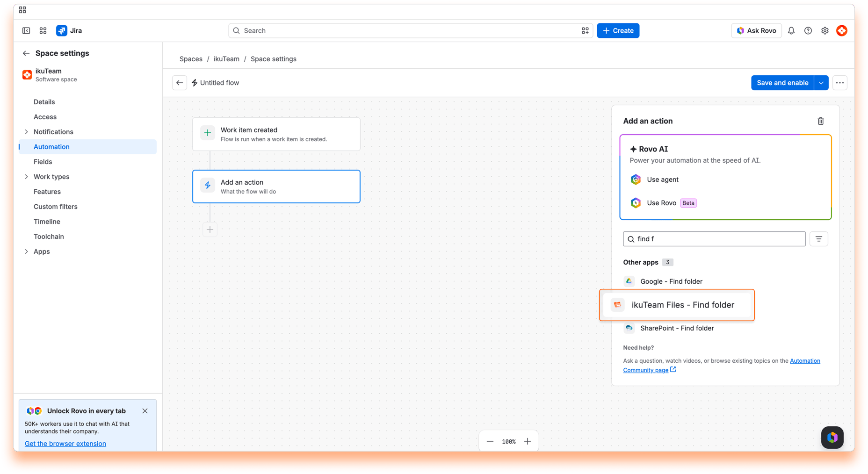Open Save and enable dropdown arrow
The width and height of the screenshot is (868, 474).
pos(821,83)
